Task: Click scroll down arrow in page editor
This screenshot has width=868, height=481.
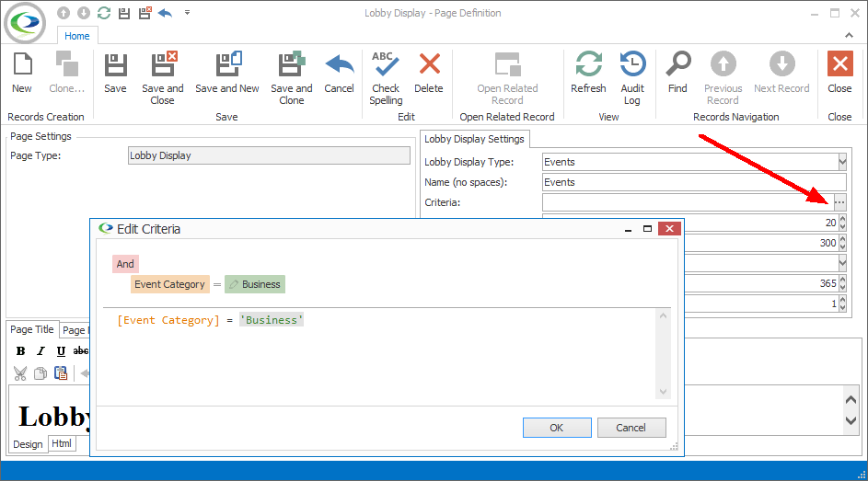Action: [x=851, y=420]
